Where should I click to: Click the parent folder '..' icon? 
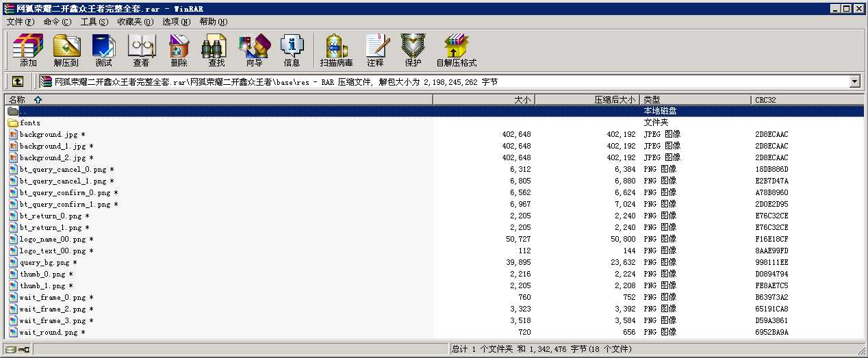click(13, 111)
